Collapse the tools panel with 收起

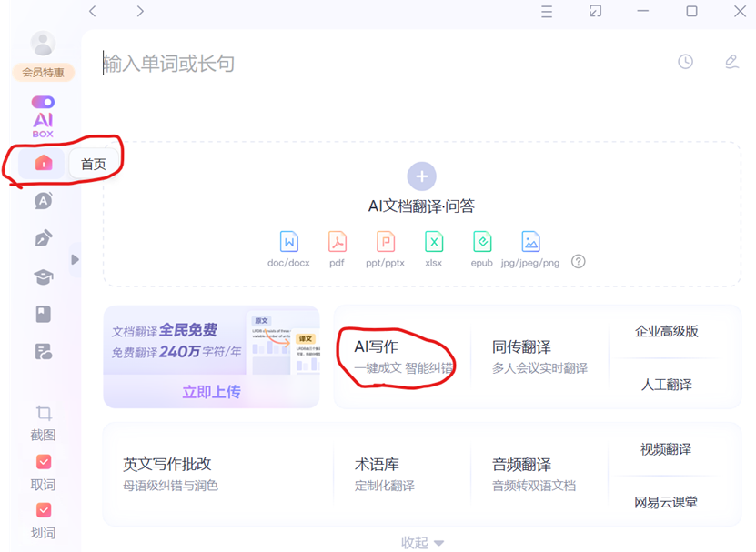pos(423,542)
